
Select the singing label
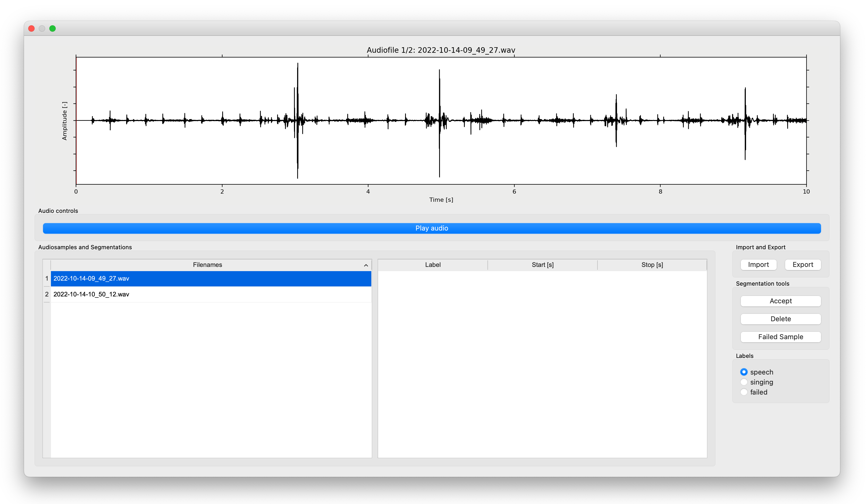pos(744,382)
